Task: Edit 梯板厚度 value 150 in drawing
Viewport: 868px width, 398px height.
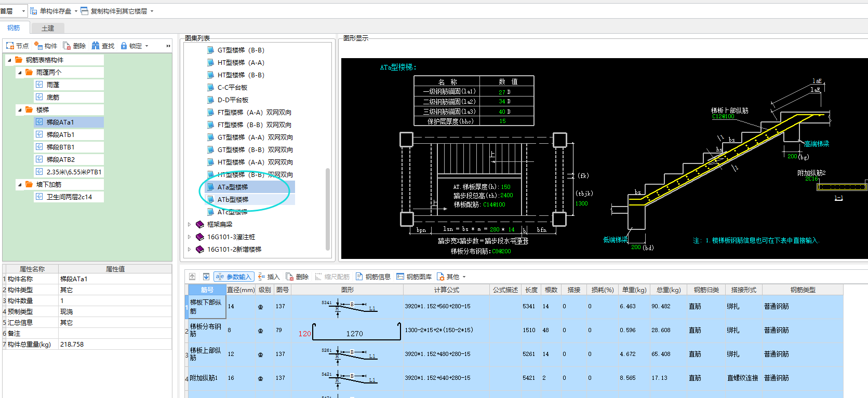Action: [x=505, y=187]
